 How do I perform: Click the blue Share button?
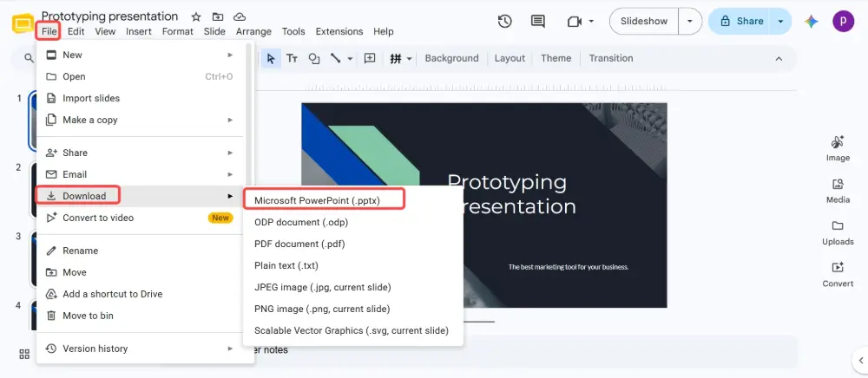point(740,21)
